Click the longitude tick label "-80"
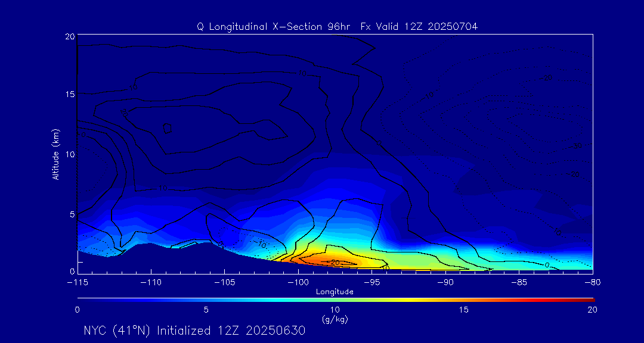Image resolution: width=644 pixels, height=343 pixels. click(593, 283)
